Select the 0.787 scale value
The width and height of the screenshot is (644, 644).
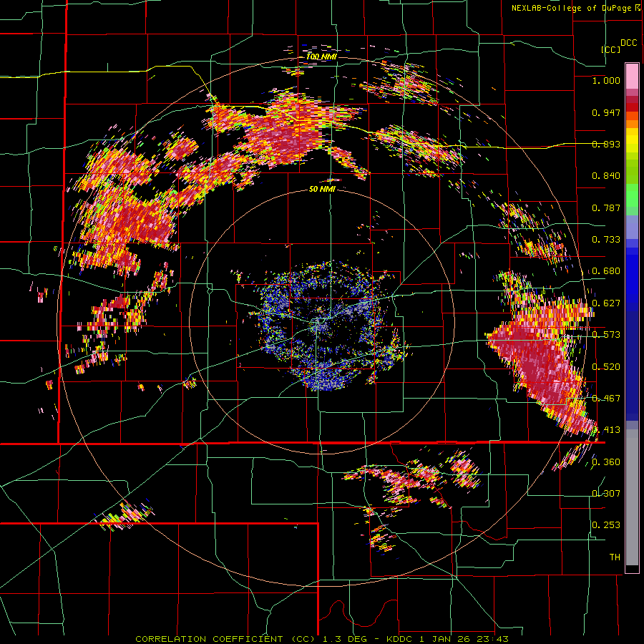pyautogui.click(x=606, y=208)
